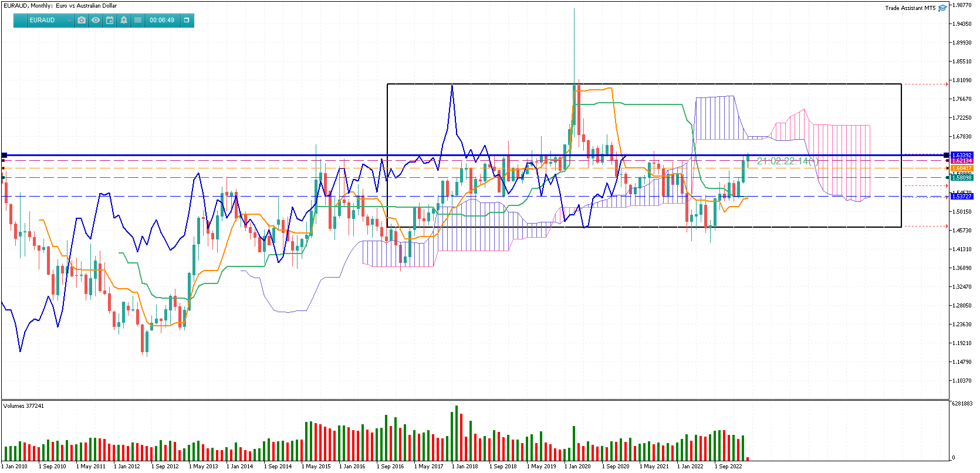The image size is (980, 473).
Task: Toggle visibility with the eye icon
Action: click(x=96, y=20)
